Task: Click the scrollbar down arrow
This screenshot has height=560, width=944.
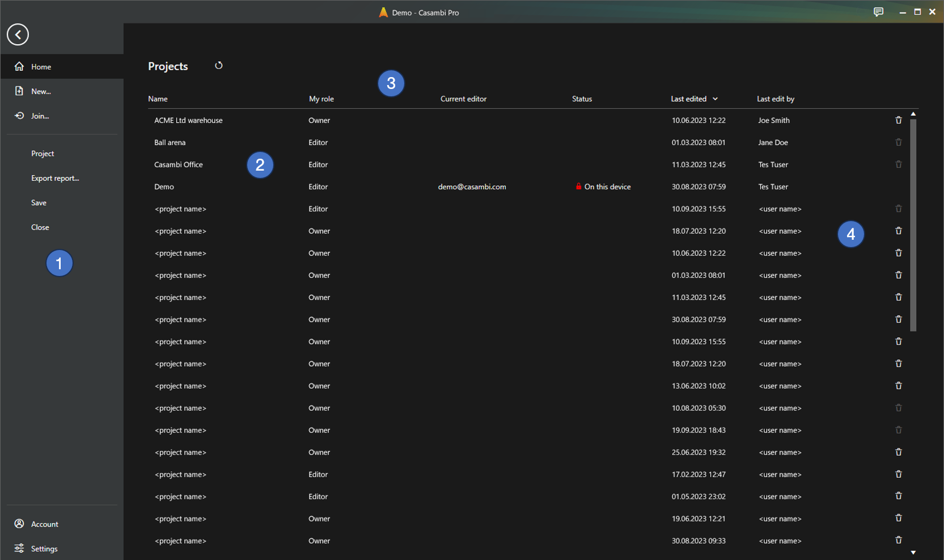Action: [913, 551]
